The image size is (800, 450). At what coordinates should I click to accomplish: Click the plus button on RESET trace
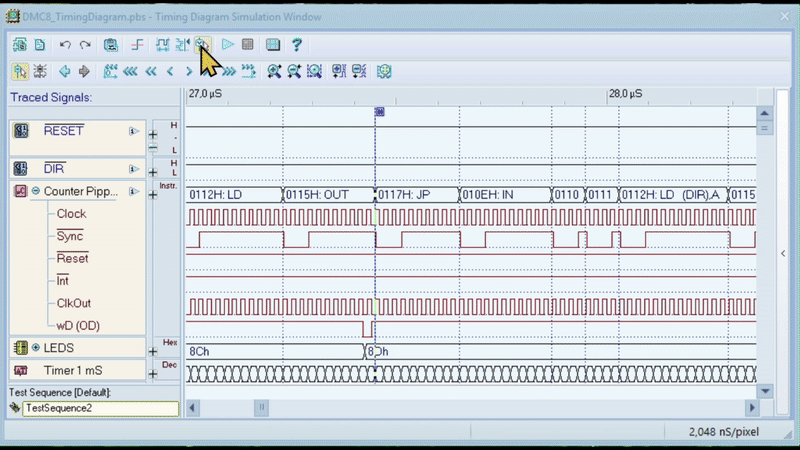coord(153,135)
